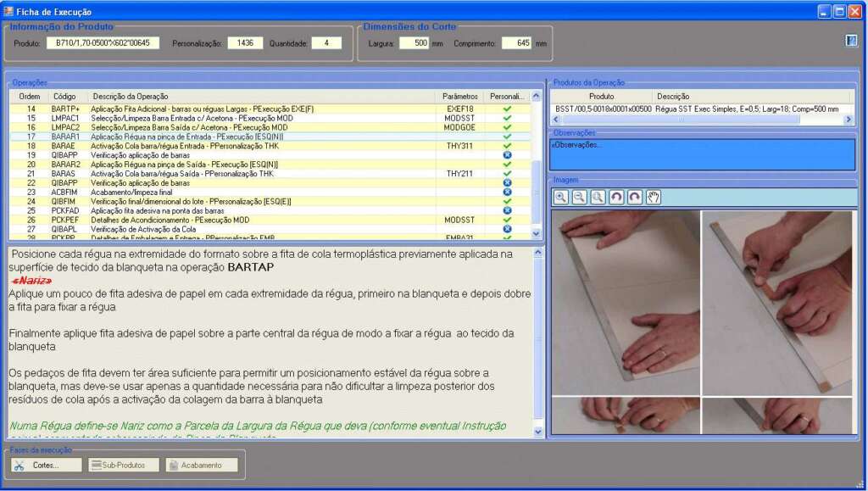Image resolution: width=868 pixels, height=491 pixels.
Task: Click the scissors icon on the Cortes button
Action: point(19,466)
